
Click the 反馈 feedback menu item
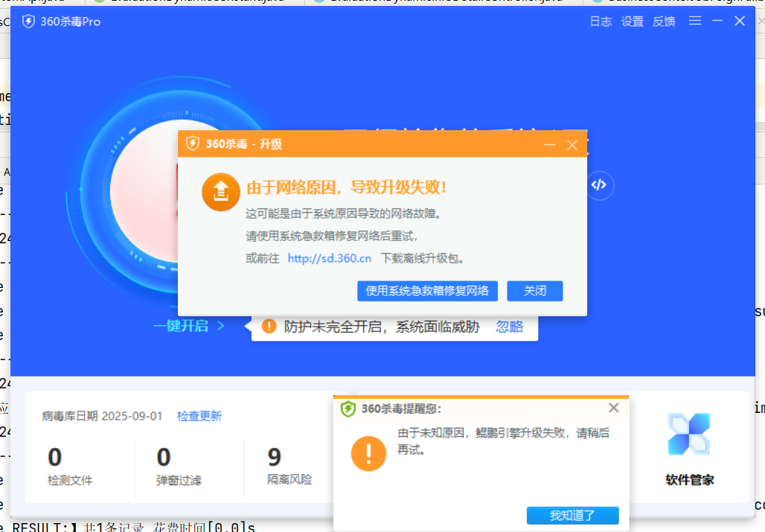click(x=664, y=22)
